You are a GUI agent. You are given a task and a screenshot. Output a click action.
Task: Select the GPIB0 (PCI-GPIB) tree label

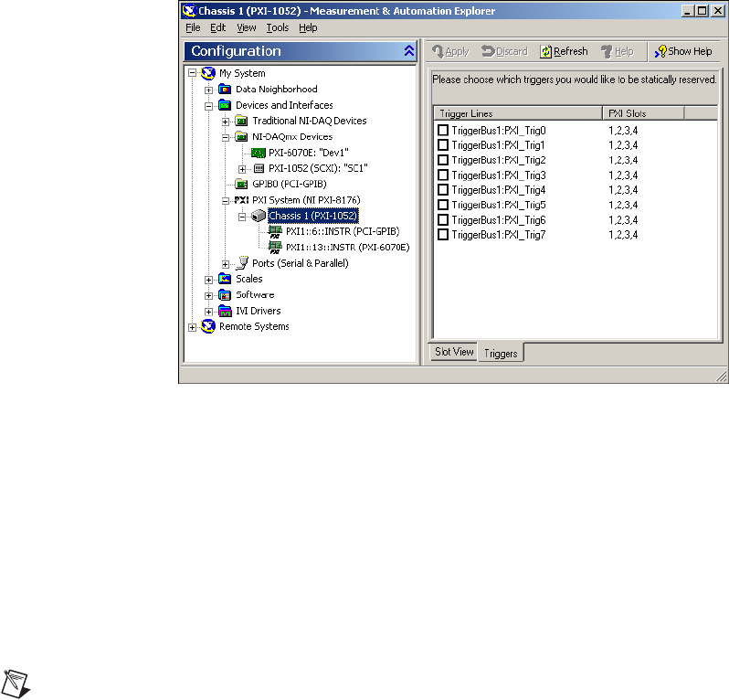click(290, 185)
